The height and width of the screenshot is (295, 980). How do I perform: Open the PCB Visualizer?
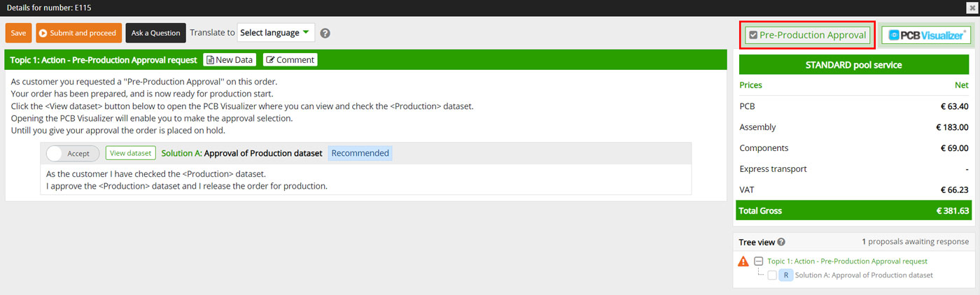[x=926, y=35]
